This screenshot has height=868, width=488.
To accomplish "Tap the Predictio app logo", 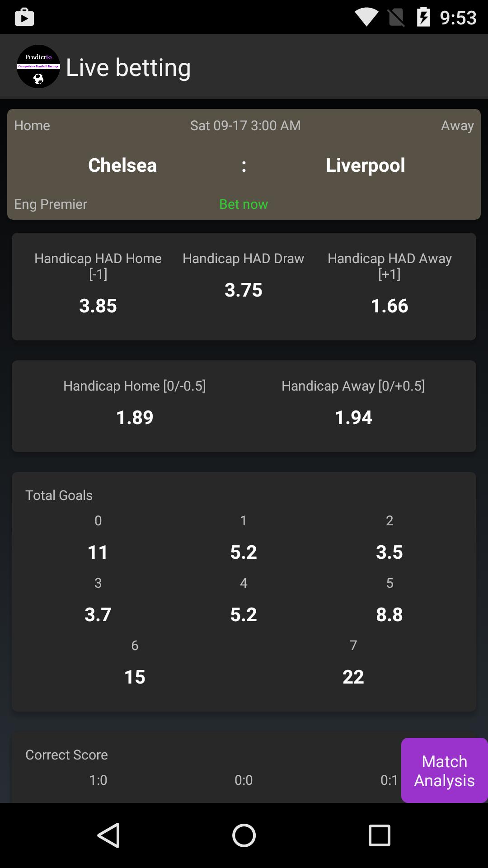I will click(38, 66).
